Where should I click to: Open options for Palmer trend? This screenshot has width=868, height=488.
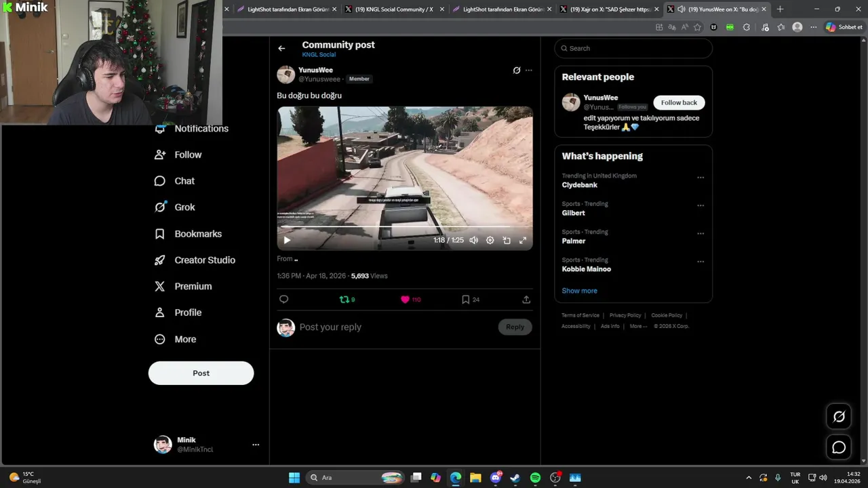[x=701, y=233]
